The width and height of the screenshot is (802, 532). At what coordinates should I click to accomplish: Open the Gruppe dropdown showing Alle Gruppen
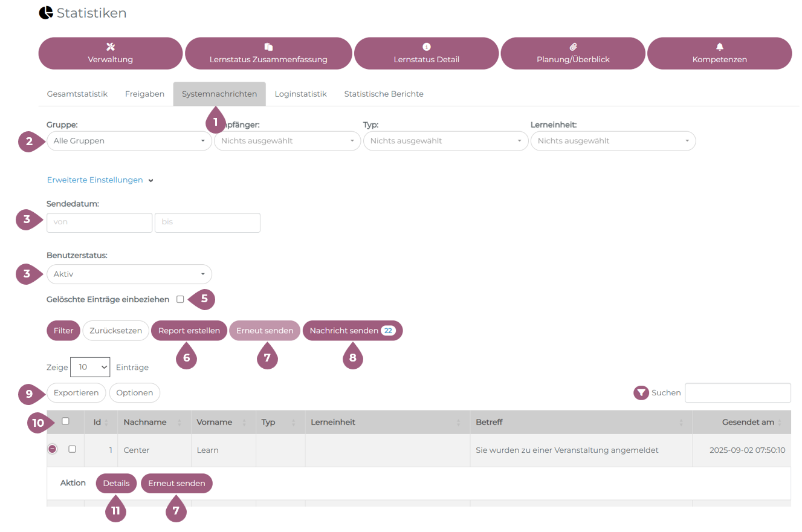tap(129, 141)
